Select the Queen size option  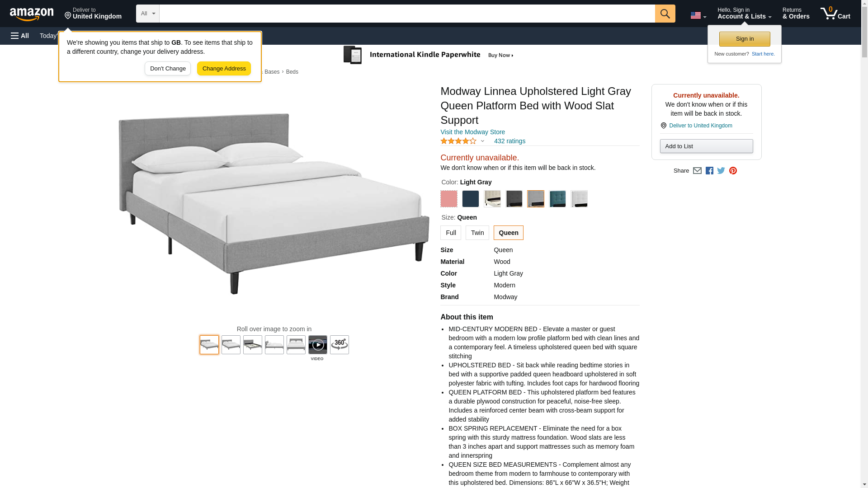tap(508, 233)
